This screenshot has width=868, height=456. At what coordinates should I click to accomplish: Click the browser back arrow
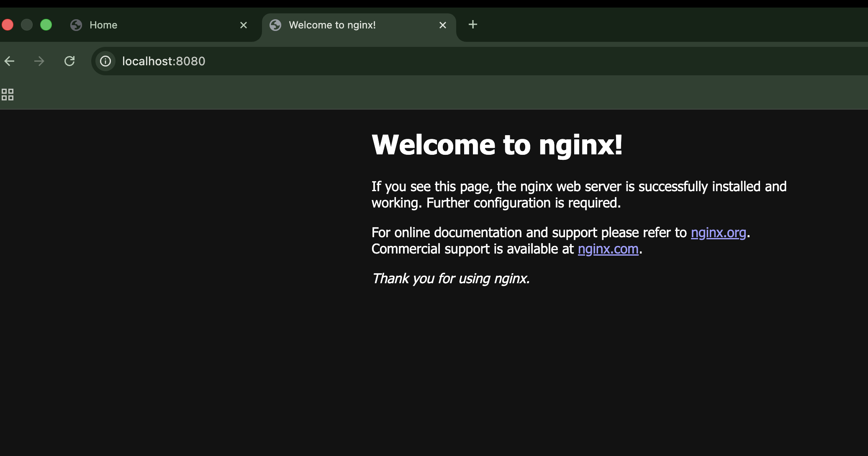(x=10, y=61)
